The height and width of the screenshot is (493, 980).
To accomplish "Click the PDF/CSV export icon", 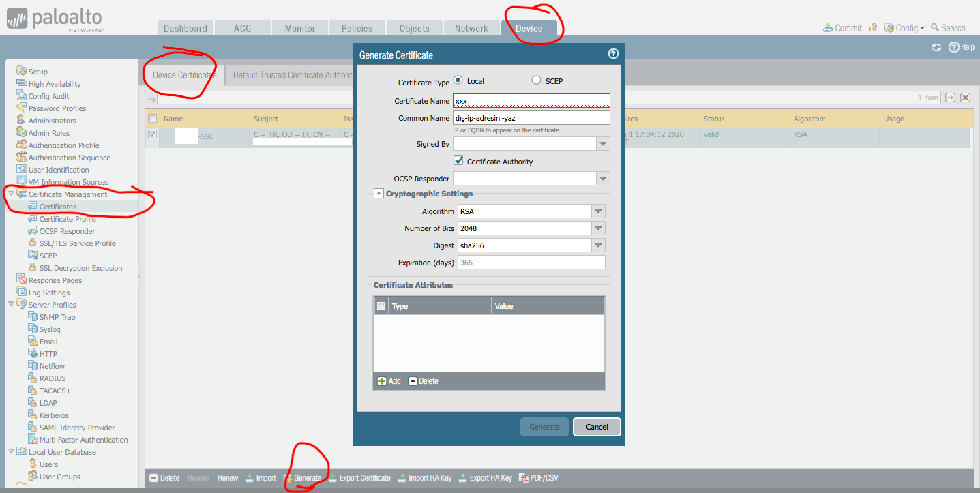I will click(x=524, y=478).
